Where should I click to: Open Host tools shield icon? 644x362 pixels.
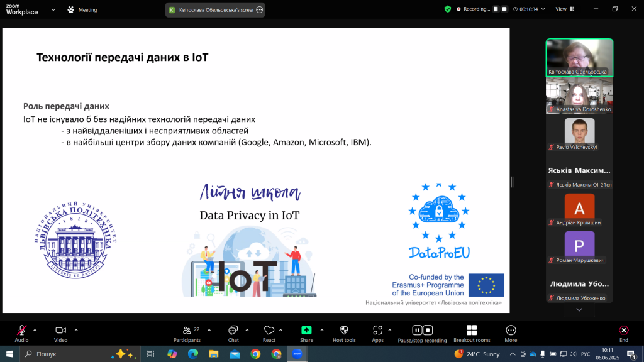tap(344, 331)
